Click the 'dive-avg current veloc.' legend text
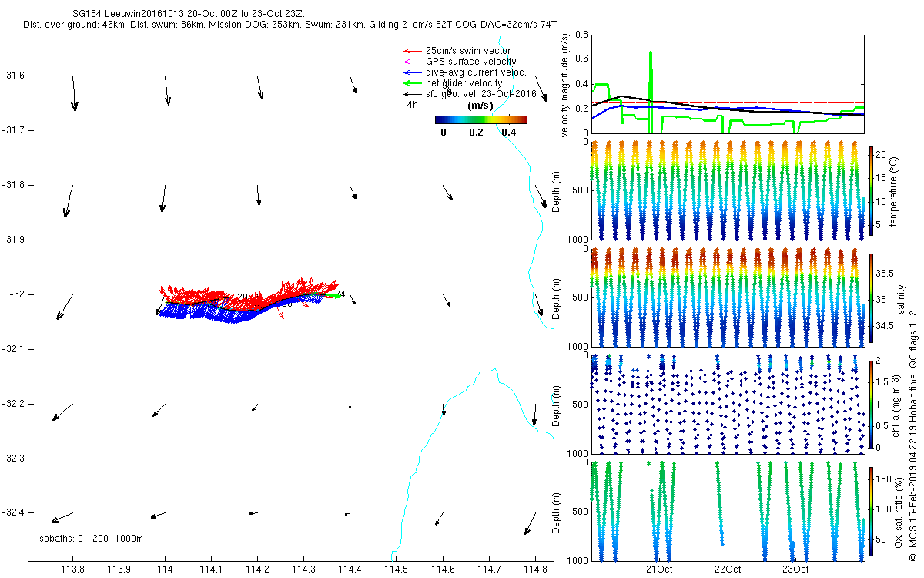 tap(476, 72)
